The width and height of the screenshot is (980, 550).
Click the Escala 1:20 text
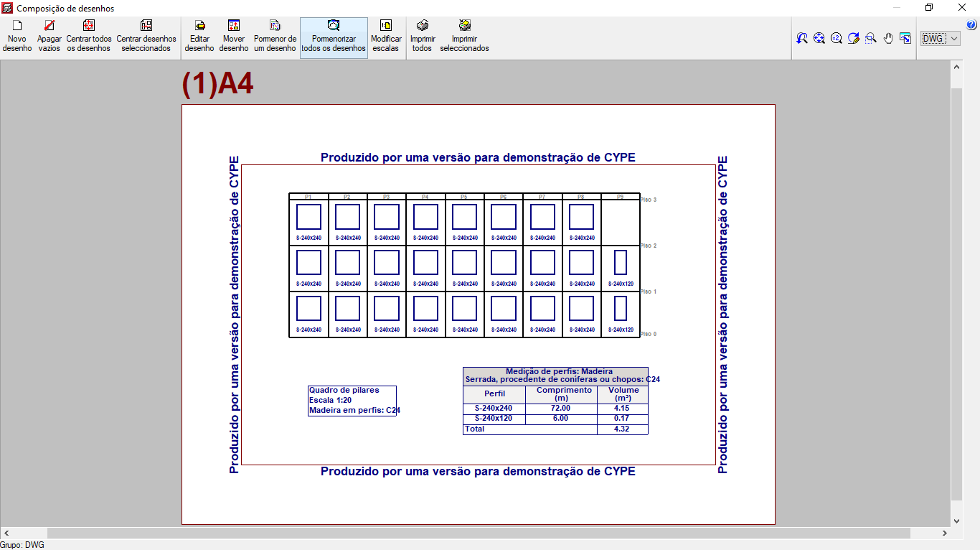[330, 400]
